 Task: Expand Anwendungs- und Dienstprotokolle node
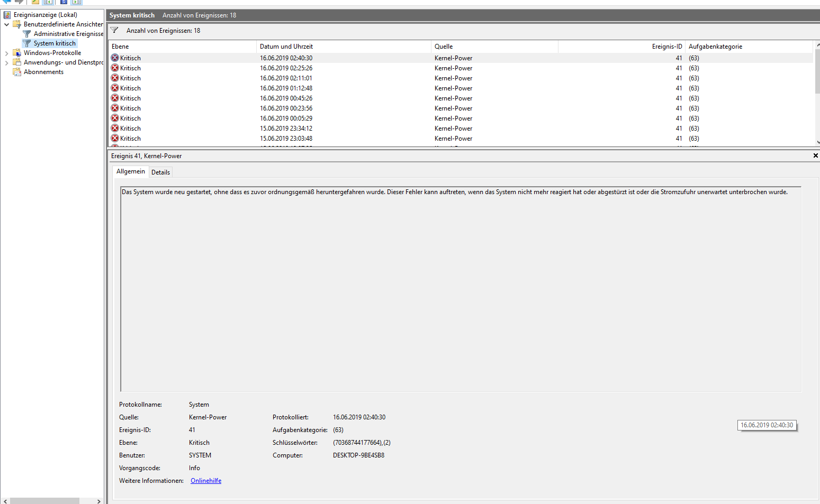[6, 62]
